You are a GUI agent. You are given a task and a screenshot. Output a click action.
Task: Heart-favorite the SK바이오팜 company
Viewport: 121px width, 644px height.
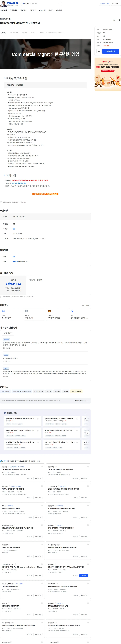tap(114, 20)
